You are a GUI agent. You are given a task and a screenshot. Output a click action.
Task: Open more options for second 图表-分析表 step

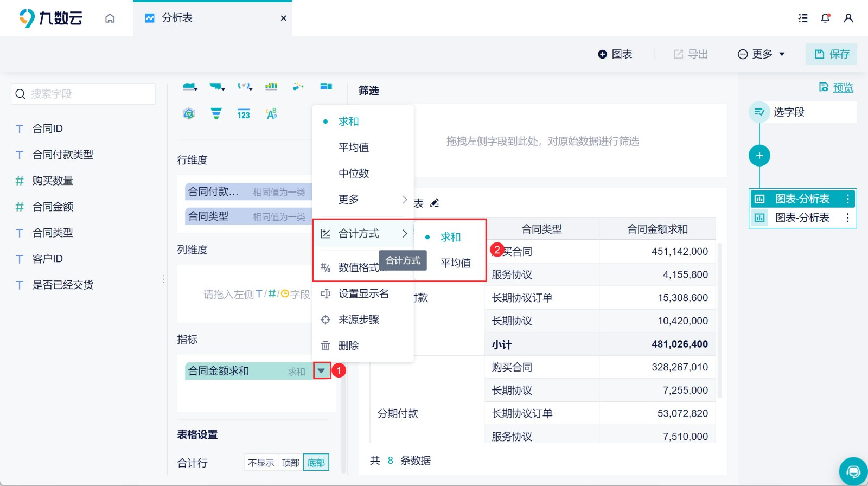point(847,218)
